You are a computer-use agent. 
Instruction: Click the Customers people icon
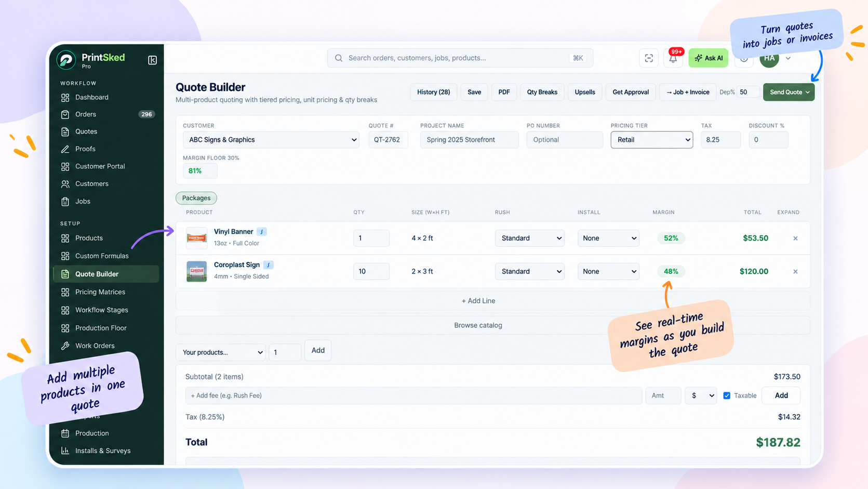coord(65,184)
